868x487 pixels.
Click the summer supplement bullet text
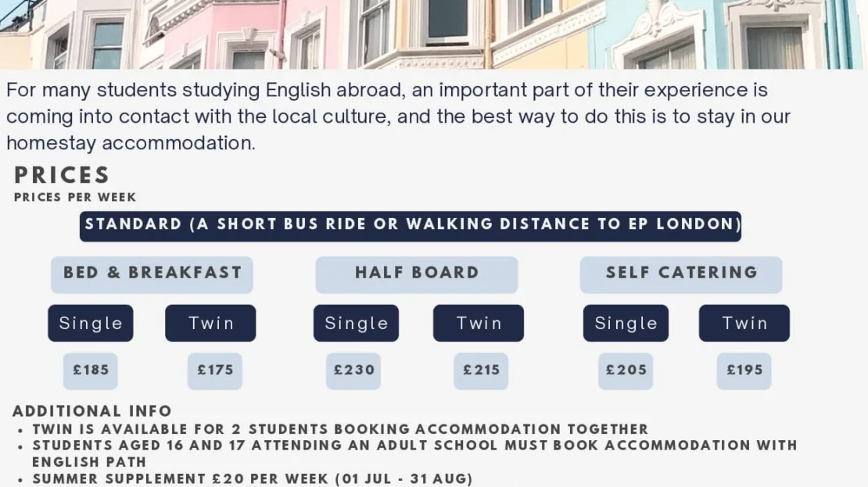pyautogui.click(x=253, y=478)
